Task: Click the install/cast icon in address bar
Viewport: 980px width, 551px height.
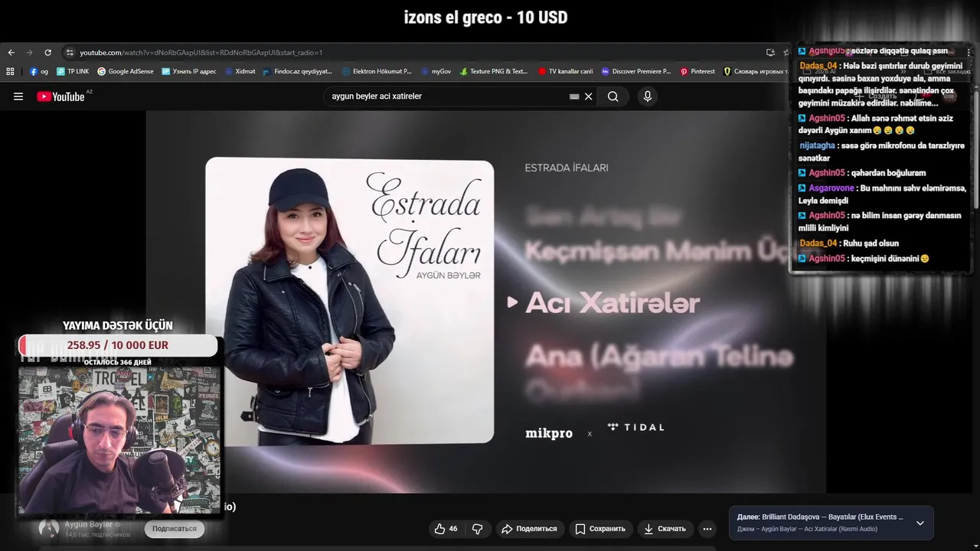Action: 770,53
